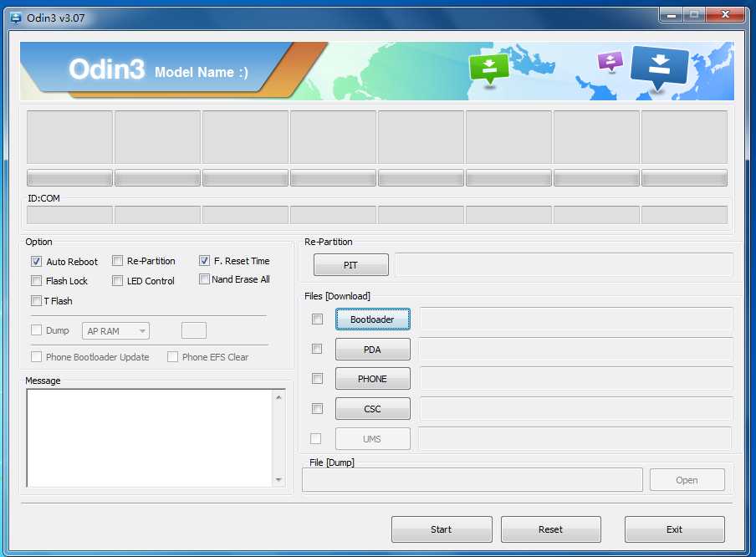Screen dimensions: 756x557
Task: Turn on LED Control option
Action: (x=117, y=281)
